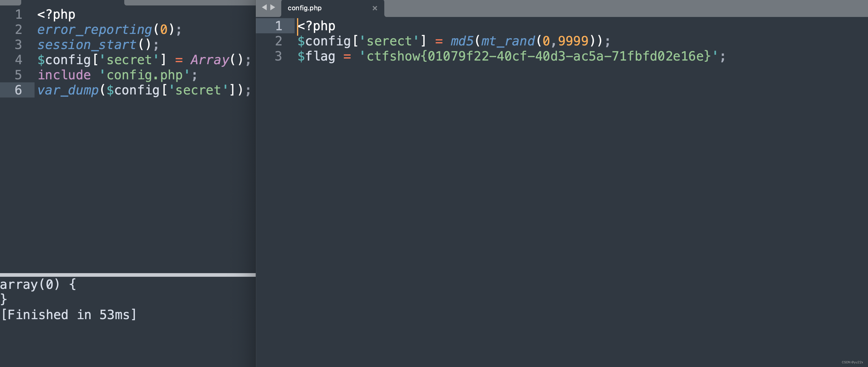Click the include keyword on line 5

tap(64, 75)
